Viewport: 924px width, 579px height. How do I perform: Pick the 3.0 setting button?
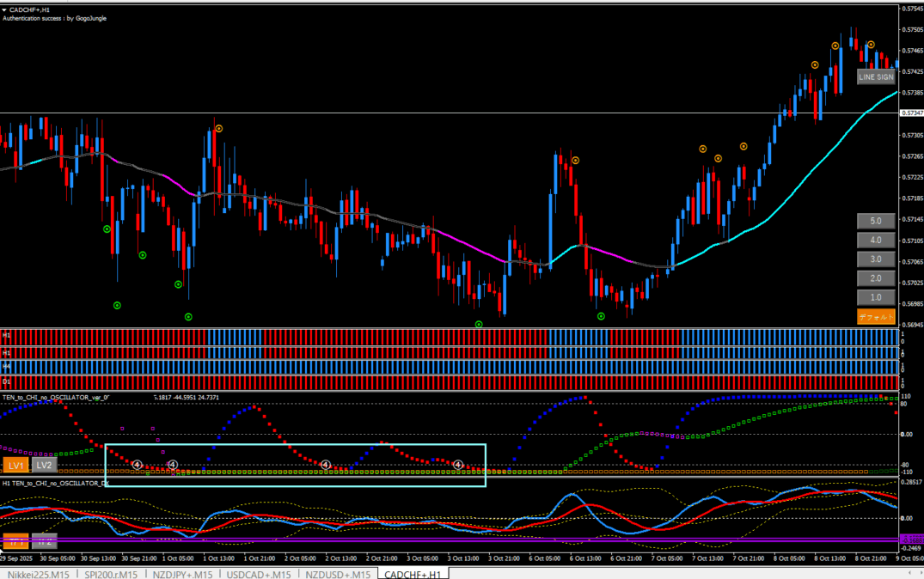875,259
